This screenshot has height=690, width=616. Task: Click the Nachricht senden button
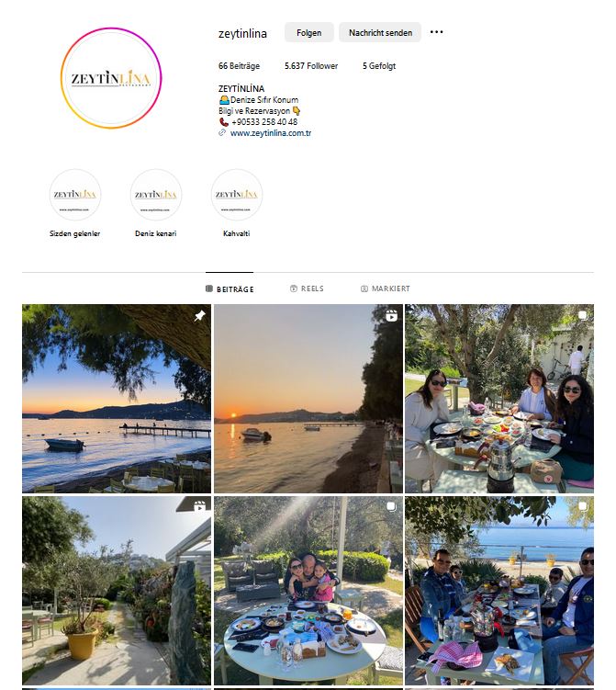380,32
